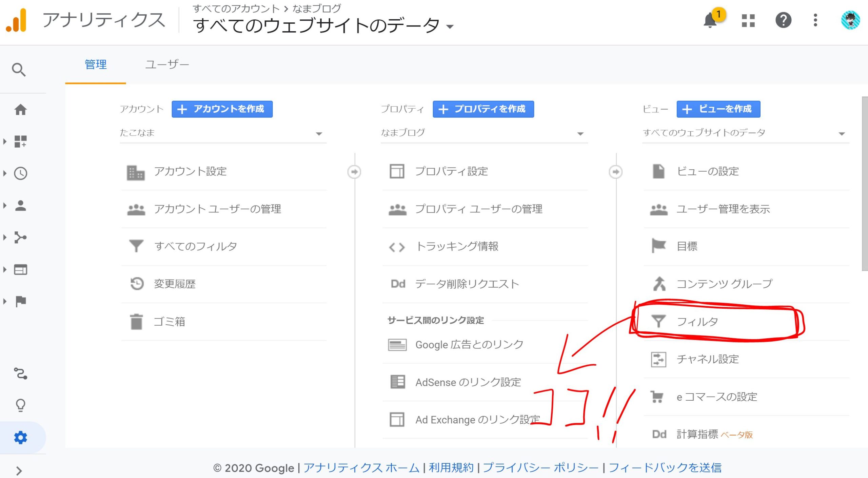Click the チャネル設定 icon

tap(658, 360)
